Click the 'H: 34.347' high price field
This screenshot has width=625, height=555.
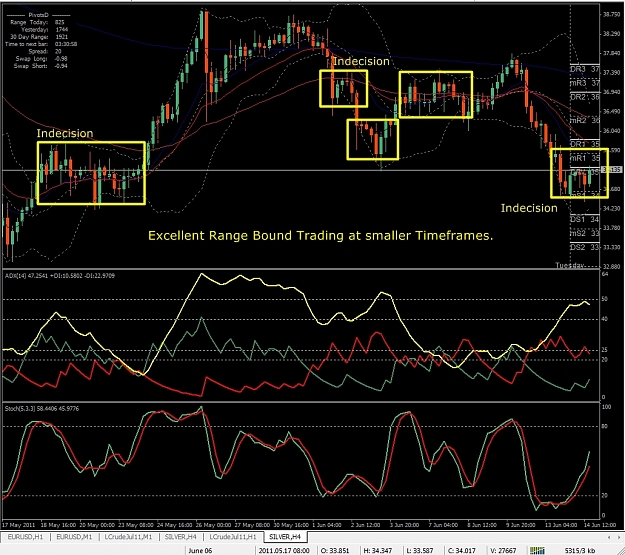[x=377, y=551]
